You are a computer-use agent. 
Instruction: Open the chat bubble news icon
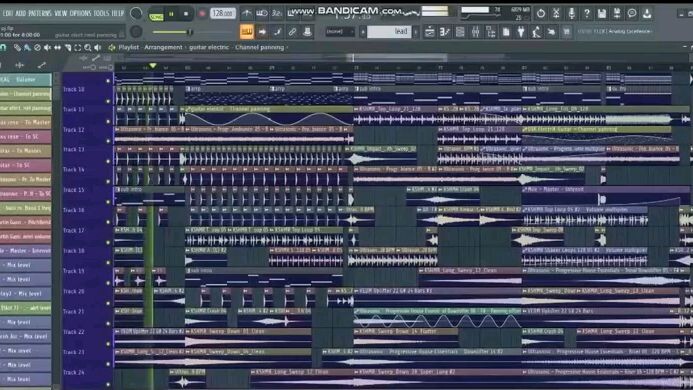coord(632,14)
